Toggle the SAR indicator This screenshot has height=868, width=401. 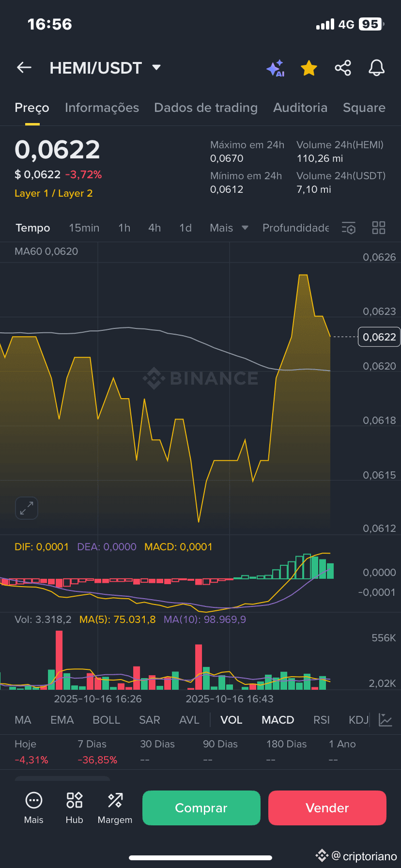tap(150, 720)
